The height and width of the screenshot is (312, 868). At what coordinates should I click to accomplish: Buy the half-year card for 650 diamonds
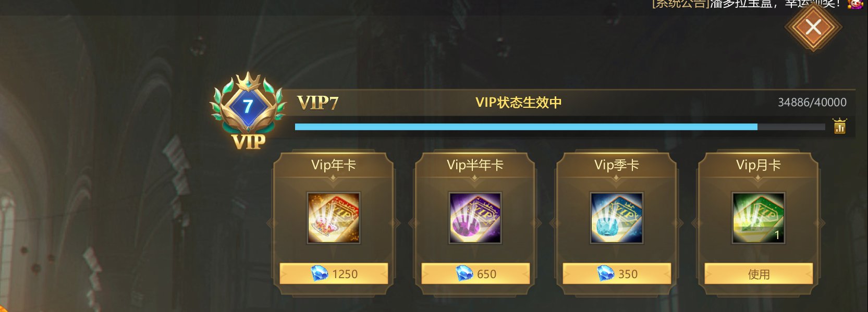[475, 273]
